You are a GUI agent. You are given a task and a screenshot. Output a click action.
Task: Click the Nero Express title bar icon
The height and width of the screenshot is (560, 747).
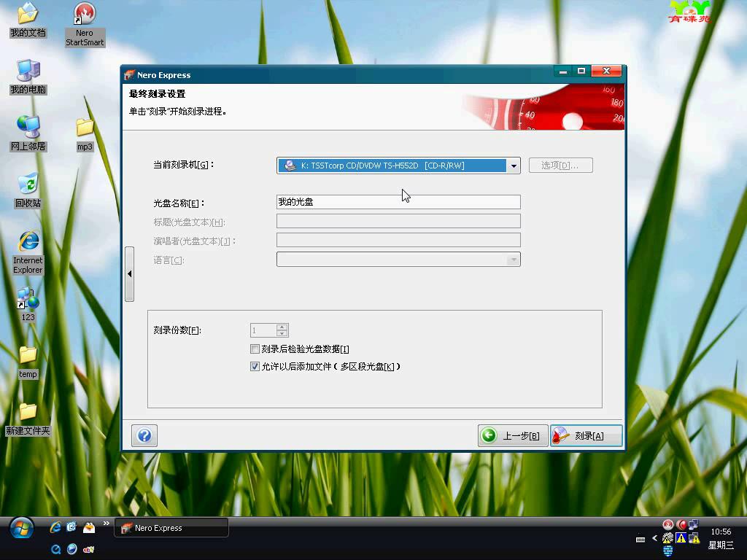pos(128,75)
